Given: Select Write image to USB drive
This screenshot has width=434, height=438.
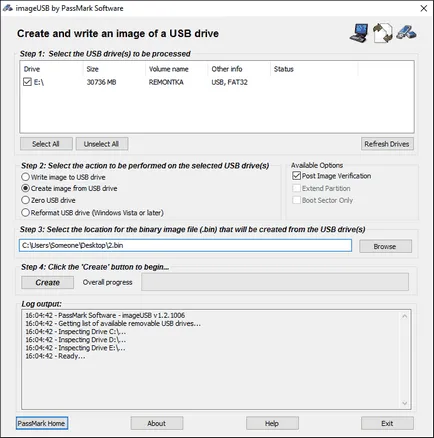Looking at the screenshot, I should (25, 177).
